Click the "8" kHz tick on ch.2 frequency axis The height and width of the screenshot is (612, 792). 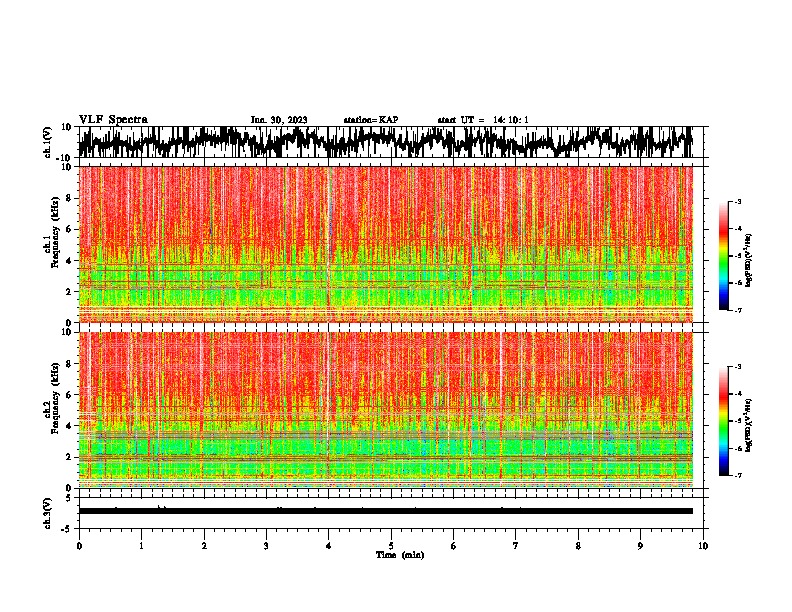tap(69, 364)
